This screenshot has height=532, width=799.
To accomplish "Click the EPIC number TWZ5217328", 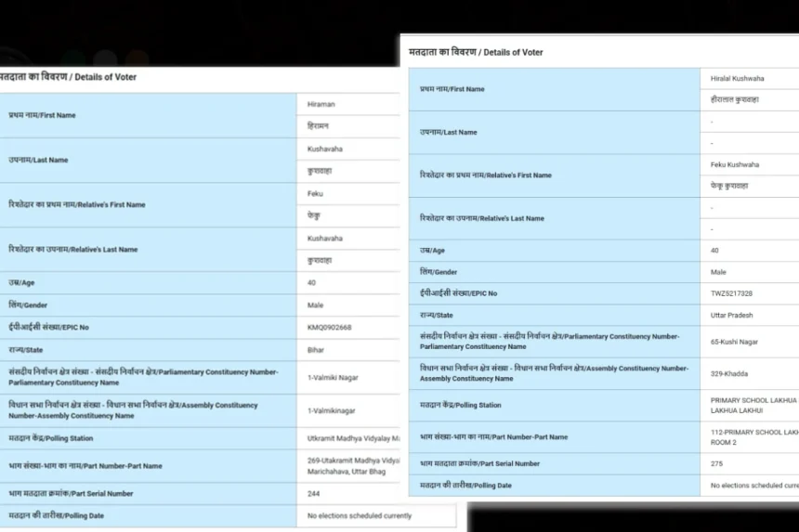I will point(731,293).
